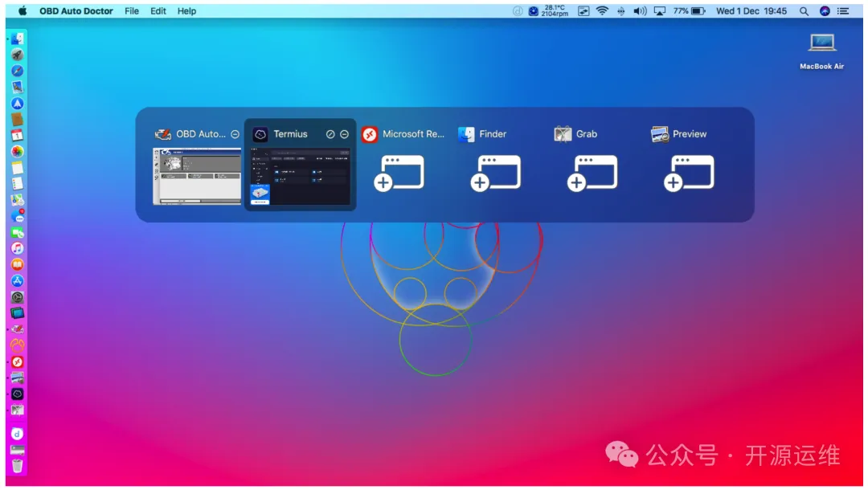This screenshot has height=490, width=868.
Task: Click the Preview app icon in switcher
Action: tap(660, 134)
